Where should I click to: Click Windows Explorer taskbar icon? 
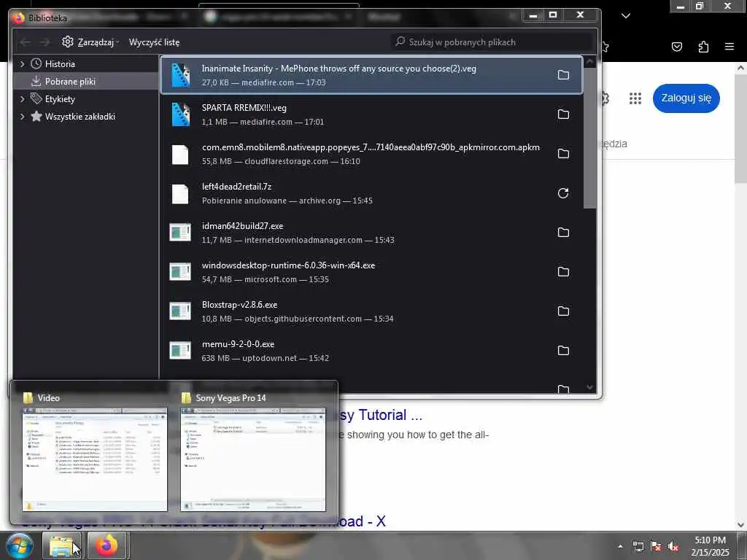(x=61, y=545)
